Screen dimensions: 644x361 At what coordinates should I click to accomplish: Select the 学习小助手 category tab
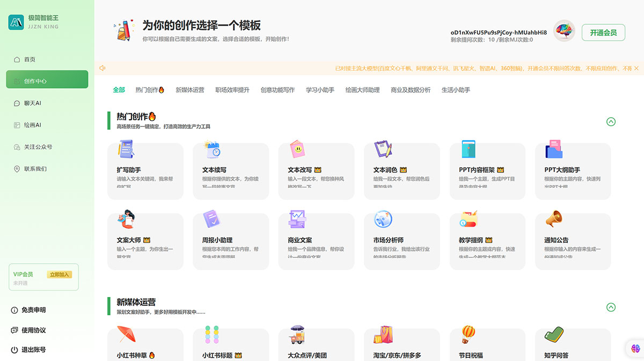click(320, 90)
